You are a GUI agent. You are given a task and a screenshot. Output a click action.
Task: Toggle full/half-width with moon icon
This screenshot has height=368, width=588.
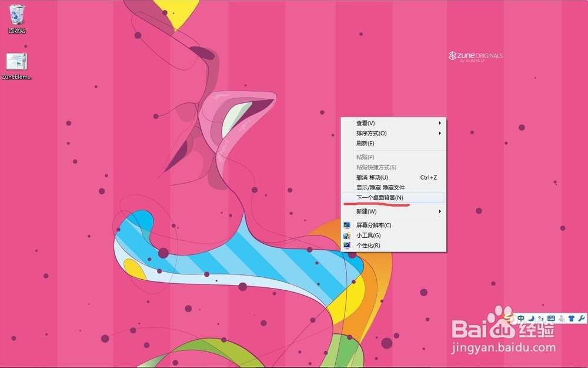pos(531,318)
